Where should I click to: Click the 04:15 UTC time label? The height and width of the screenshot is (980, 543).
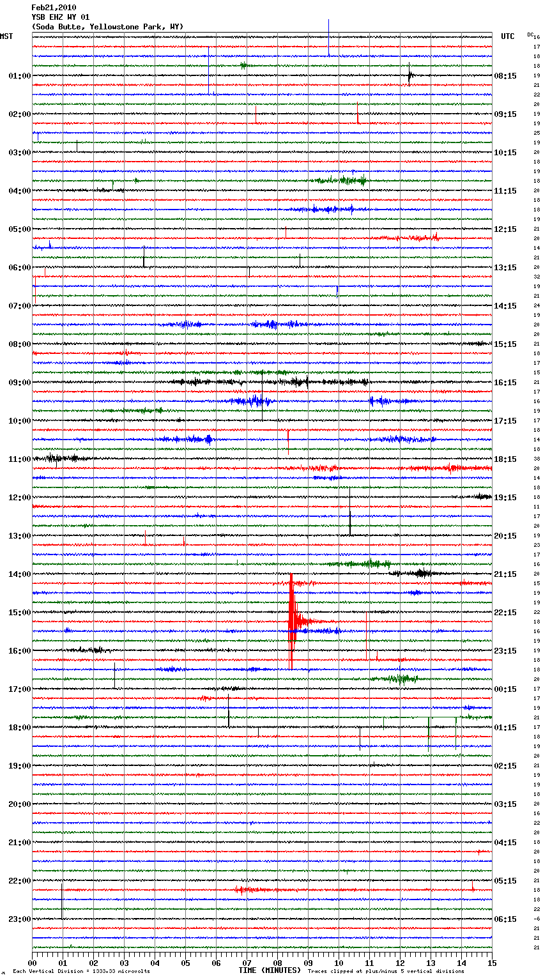point(505,843)
